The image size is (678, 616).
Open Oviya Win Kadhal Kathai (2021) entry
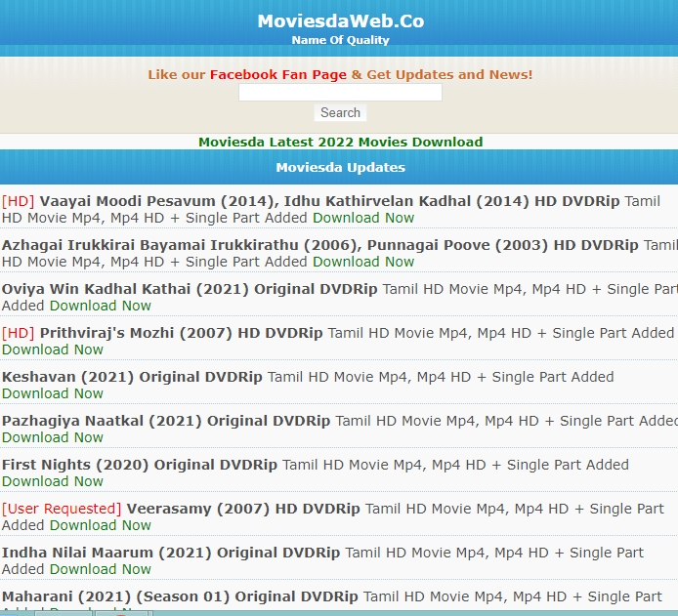point(190,289)
